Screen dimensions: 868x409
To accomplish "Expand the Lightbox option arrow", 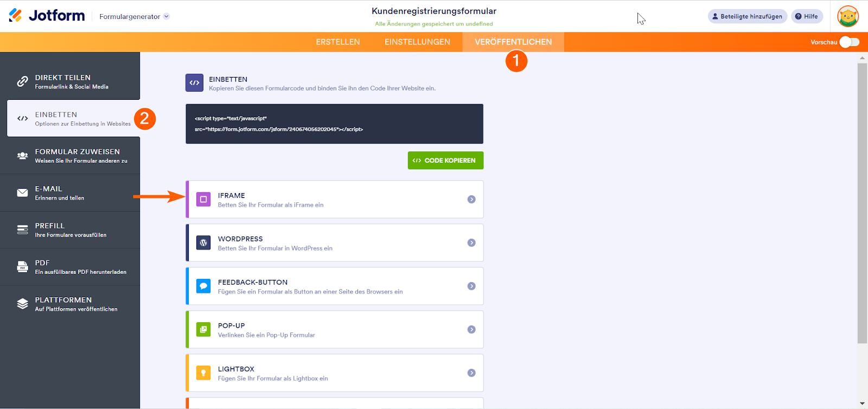I will pyautogui.click(x=471, y=373).
